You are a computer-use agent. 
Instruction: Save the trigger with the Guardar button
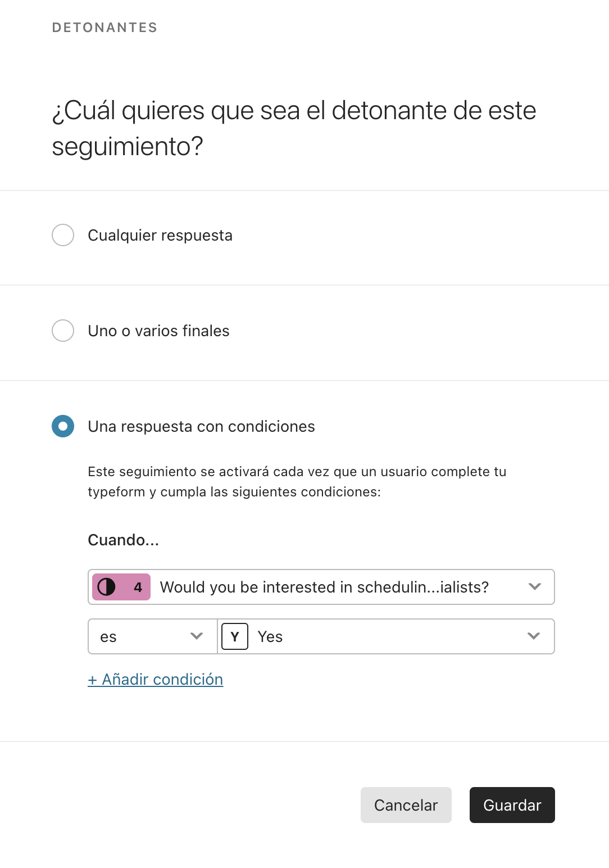coord(512,805)
